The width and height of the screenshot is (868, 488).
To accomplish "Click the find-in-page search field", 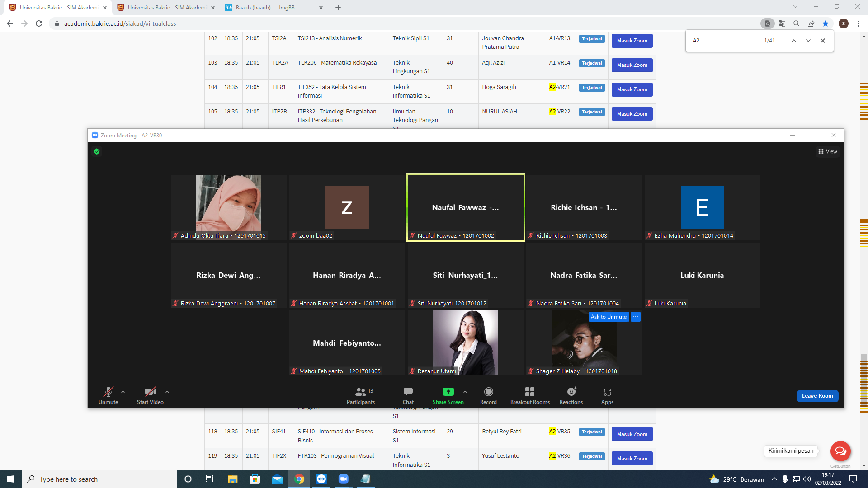I will click(725, 41).
